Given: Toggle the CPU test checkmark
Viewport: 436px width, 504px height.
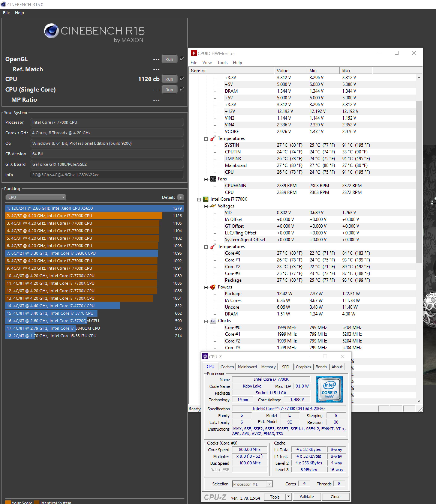Looking at the screenshot, I should (182, 79).
